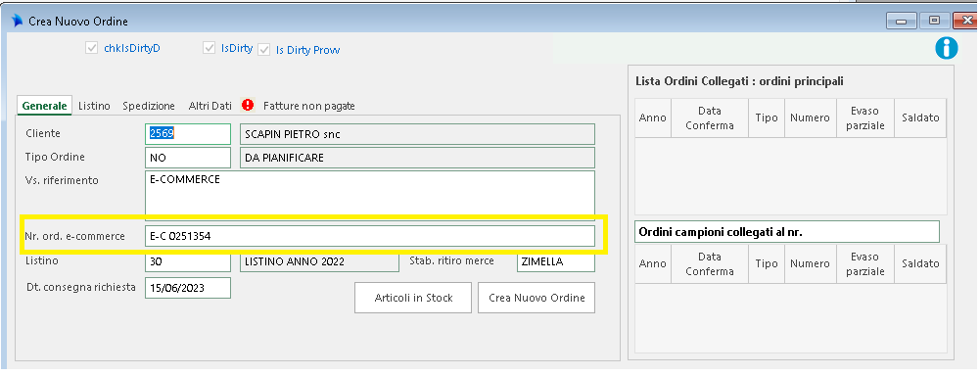Toggle the chkIsDirtyD checkbox
980x376 pixels.
click(92, 47)
